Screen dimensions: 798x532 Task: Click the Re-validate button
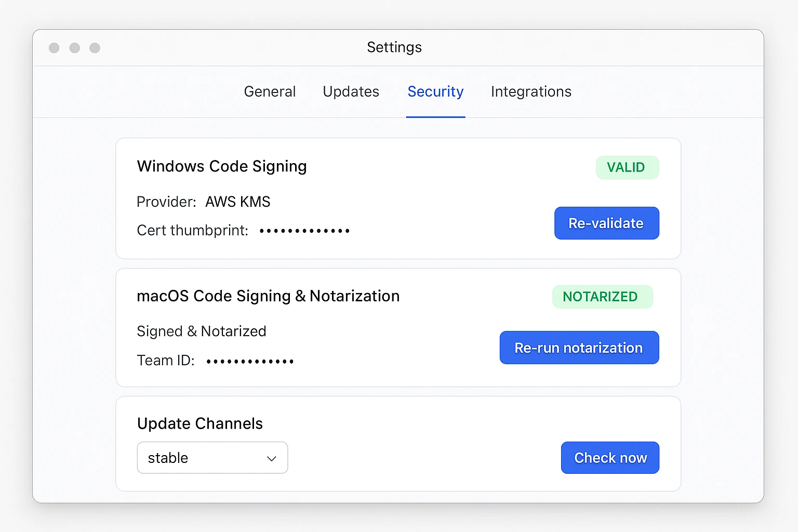point(606,223)
